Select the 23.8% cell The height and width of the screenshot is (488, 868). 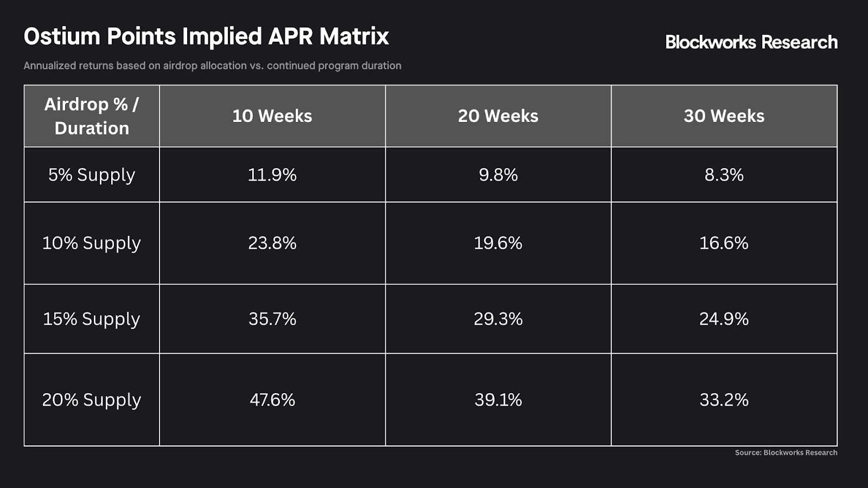coord(272,243)
